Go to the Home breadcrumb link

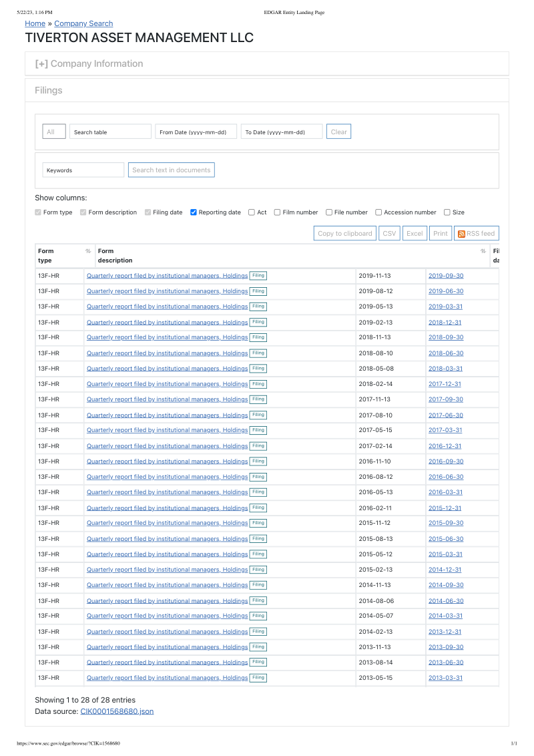click(x=35, y=23)
